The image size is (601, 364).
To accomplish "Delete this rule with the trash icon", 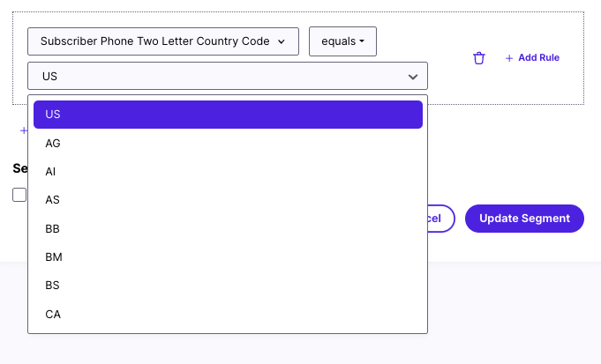I will (x=478, y=58).
